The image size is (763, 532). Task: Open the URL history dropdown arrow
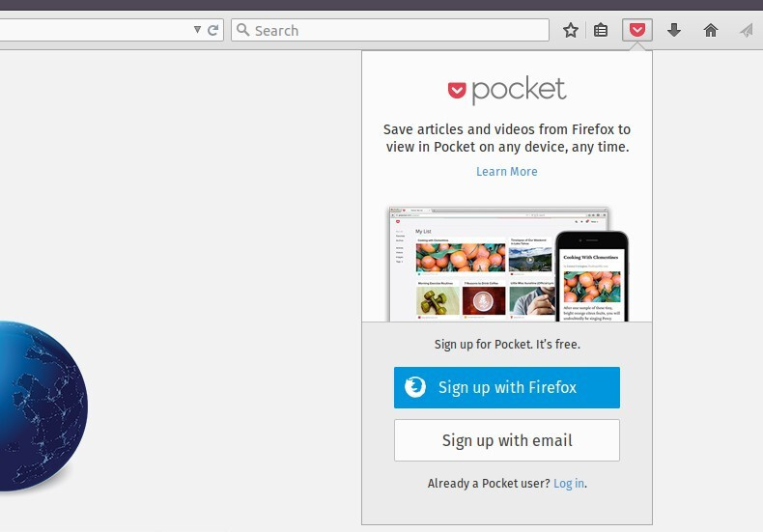(197, 30)
